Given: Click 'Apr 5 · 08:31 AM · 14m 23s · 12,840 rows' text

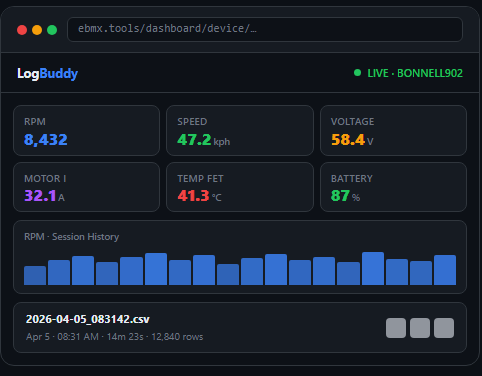Looking at the screenshot, I should coord(115,337).
